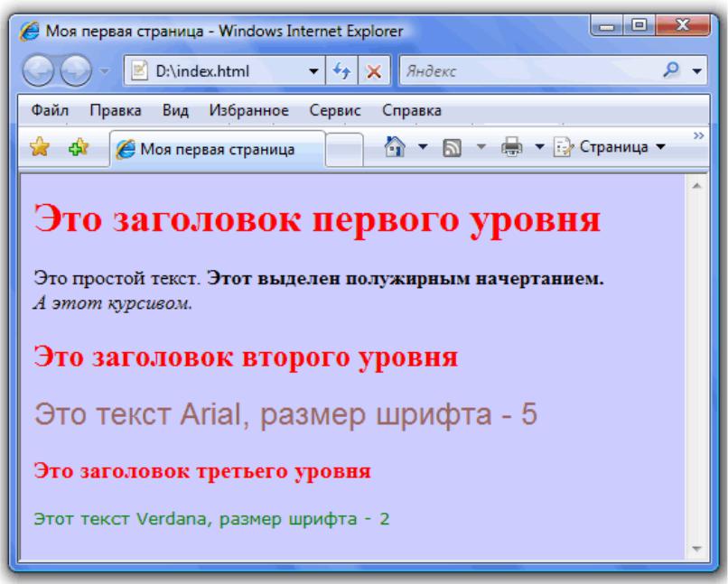Click the page icon in address bar
The image size is (728, 584).
coord(139,70)
